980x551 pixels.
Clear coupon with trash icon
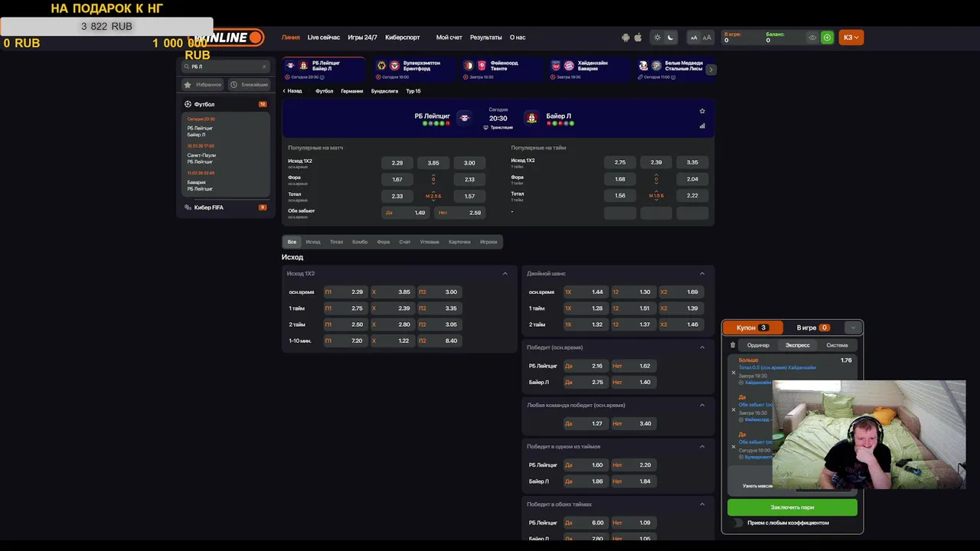pos(733,345)
